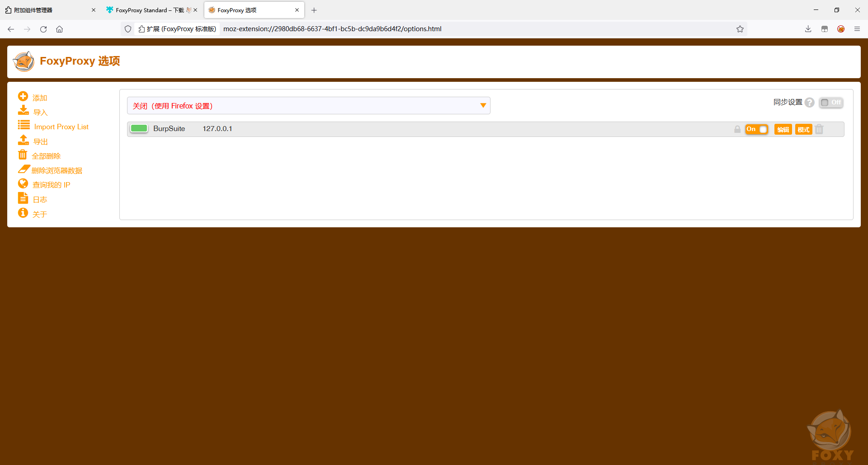The height and width of the screenshot is (465, 868).
Task: Click the 全部删除 link
Action: (46, 156)
